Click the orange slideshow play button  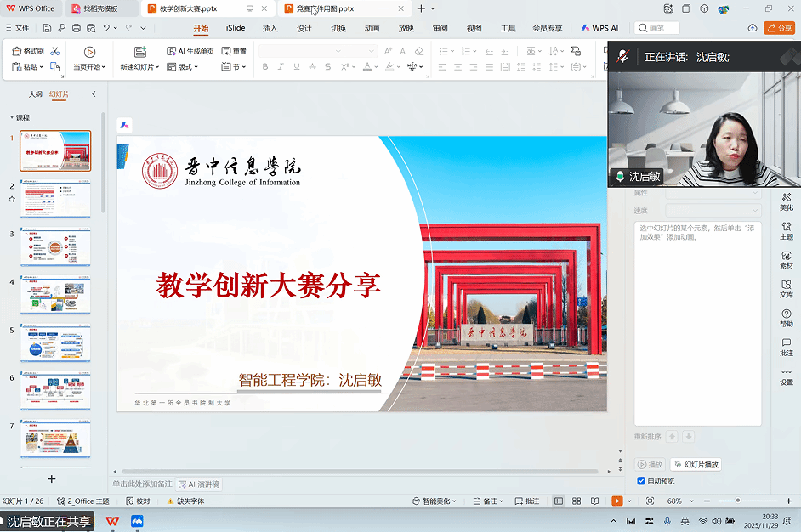[617, 501]
